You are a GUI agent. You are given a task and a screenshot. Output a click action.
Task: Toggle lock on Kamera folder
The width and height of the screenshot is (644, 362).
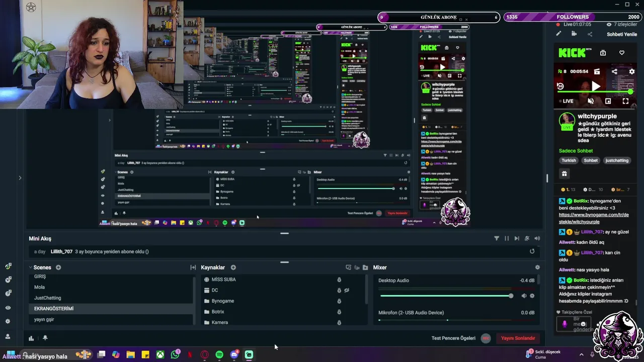339,322
